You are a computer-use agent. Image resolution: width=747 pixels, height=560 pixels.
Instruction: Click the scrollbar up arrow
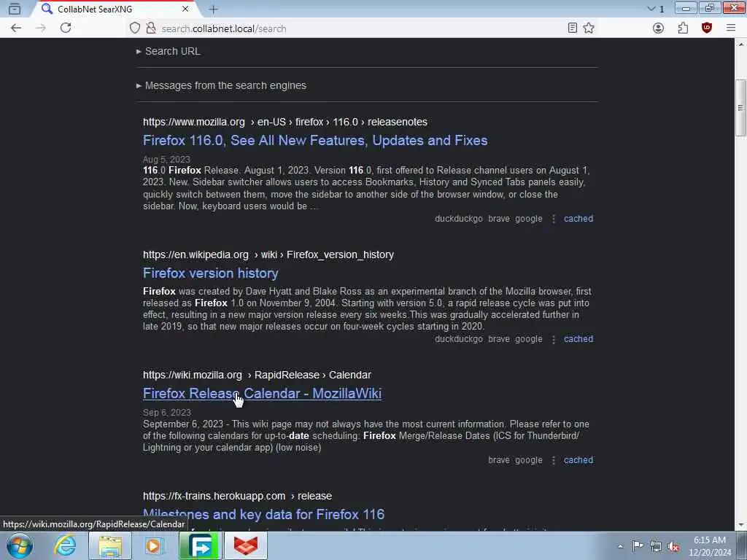point(741,44)
